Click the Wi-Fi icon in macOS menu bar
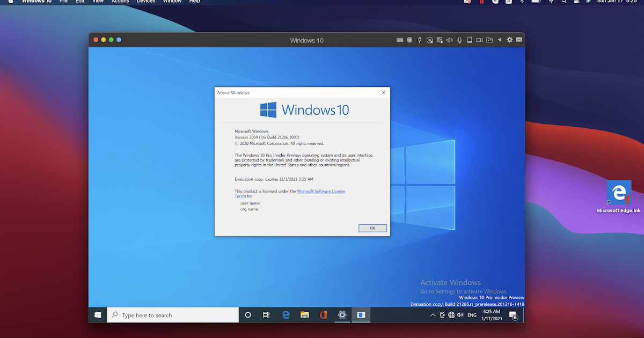 [551, 2]
